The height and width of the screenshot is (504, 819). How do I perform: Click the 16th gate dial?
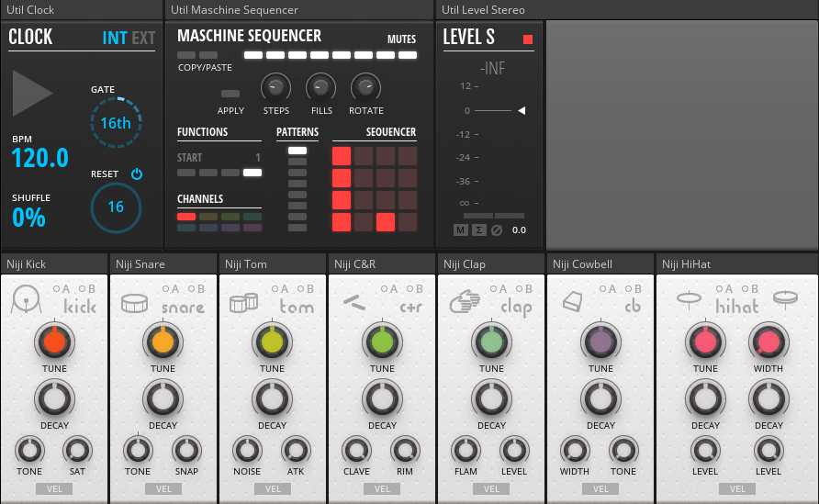tap(116, 123)
